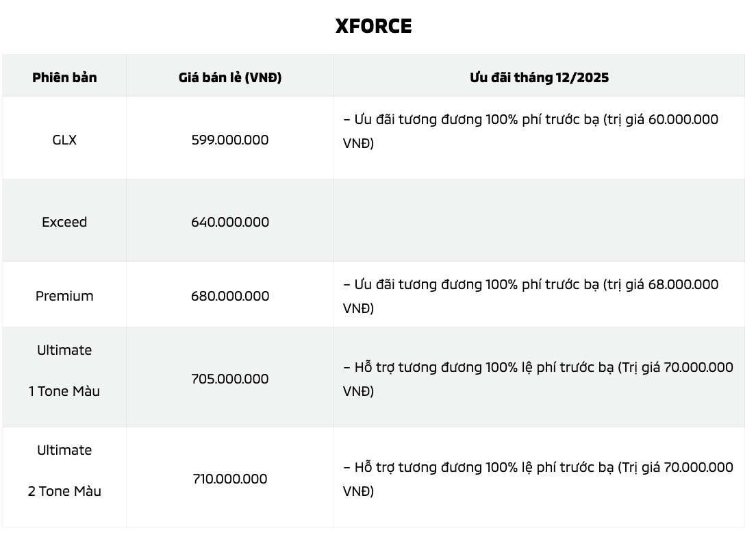Click the 710.000.000 price cell

click(x=230, y=479)
